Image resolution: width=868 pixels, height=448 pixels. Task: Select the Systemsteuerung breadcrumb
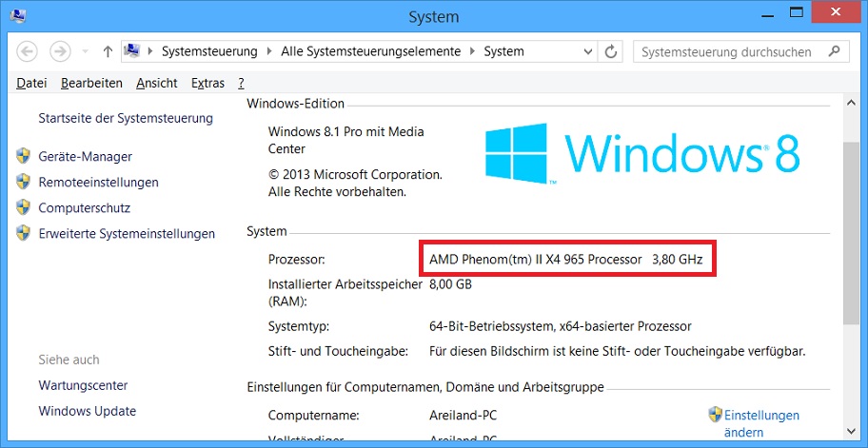(209, 51)
